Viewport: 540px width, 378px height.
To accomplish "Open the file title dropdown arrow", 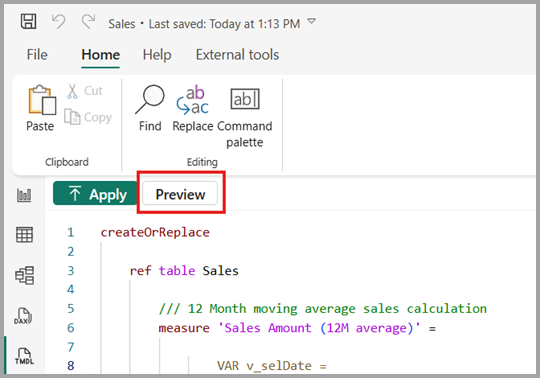I will pos(311,21).
